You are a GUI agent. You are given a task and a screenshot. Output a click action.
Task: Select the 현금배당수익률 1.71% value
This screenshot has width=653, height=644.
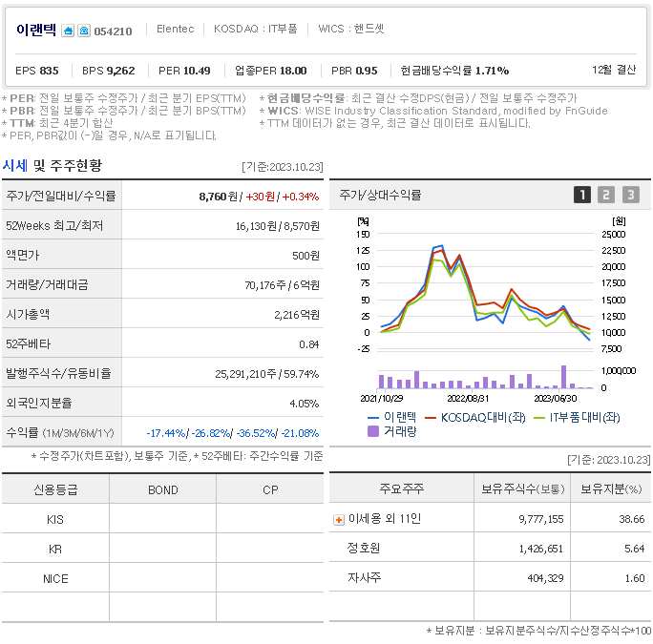point(454,71)
